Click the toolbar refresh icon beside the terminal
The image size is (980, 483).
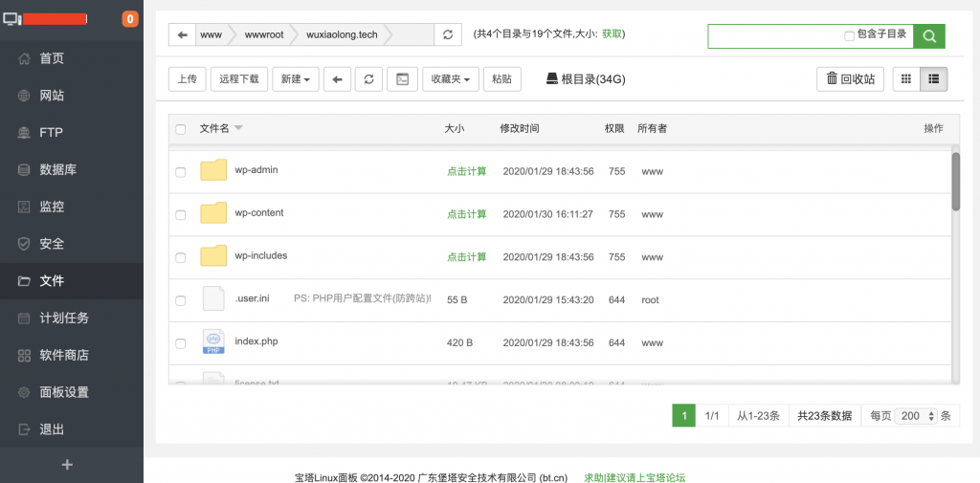(x=369, y=79)
